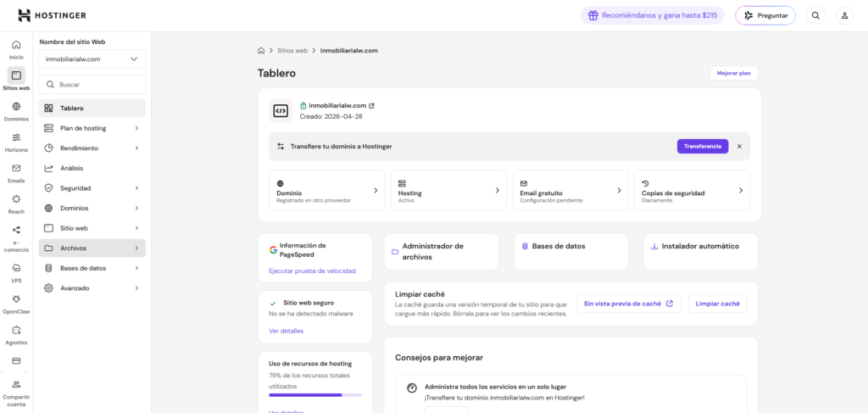
Task: Click Ejecutar prueba de velocidad link
Action: tap(312, 271)
